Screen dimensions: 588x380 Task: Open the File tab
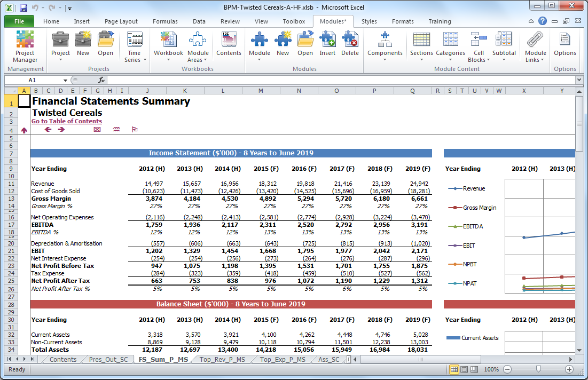point(19,21)
